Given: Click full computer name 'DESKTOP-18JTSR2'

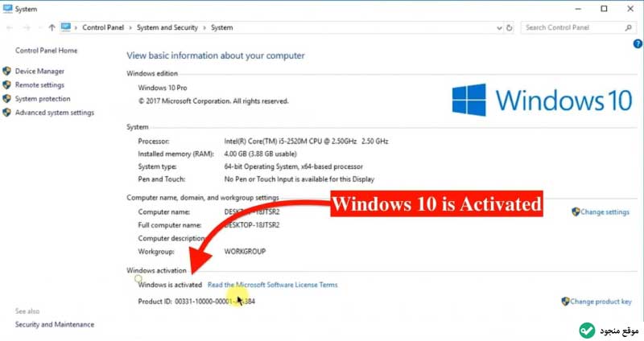Looking at the screenshot, I should [x=252, y=225].
